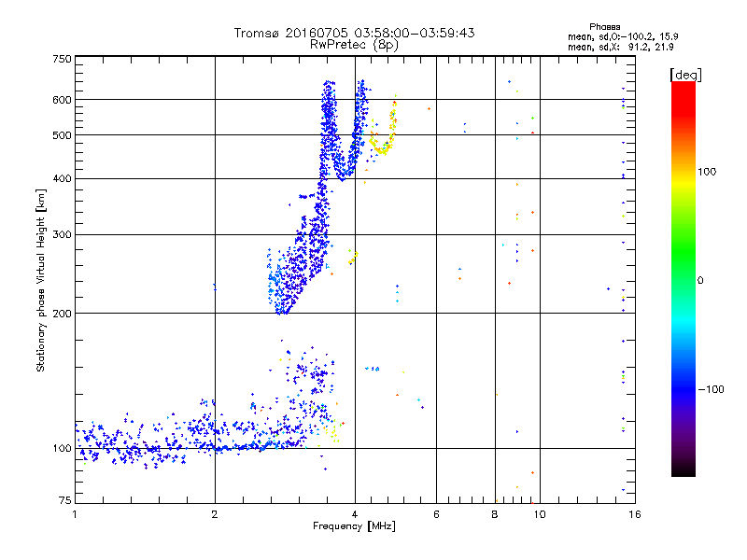Click the y-axis tick label "750"
Screen dimensions: 747x560
[x=62, y=59]
